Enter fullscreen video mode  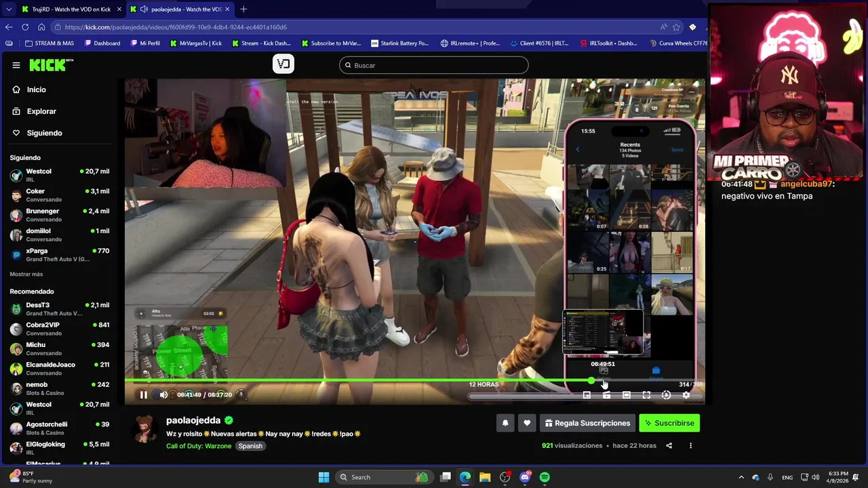(646, 395)
